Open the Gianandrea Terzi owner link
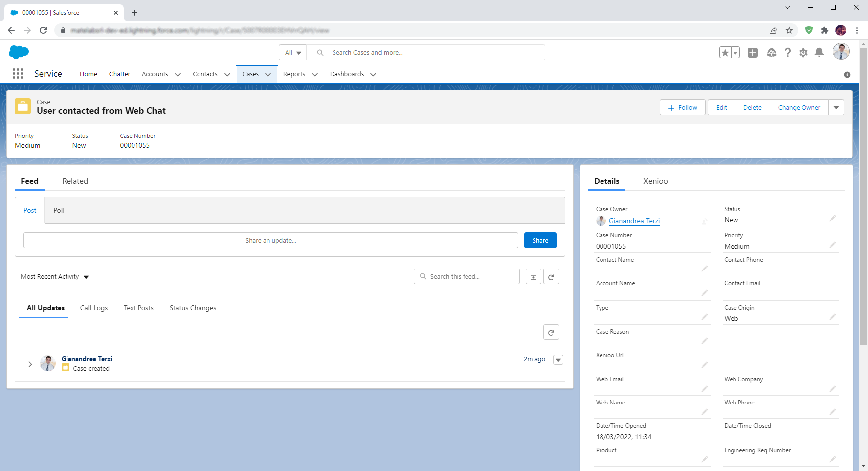This screenshot has height=471, width=868. click(x=634, y=221)
